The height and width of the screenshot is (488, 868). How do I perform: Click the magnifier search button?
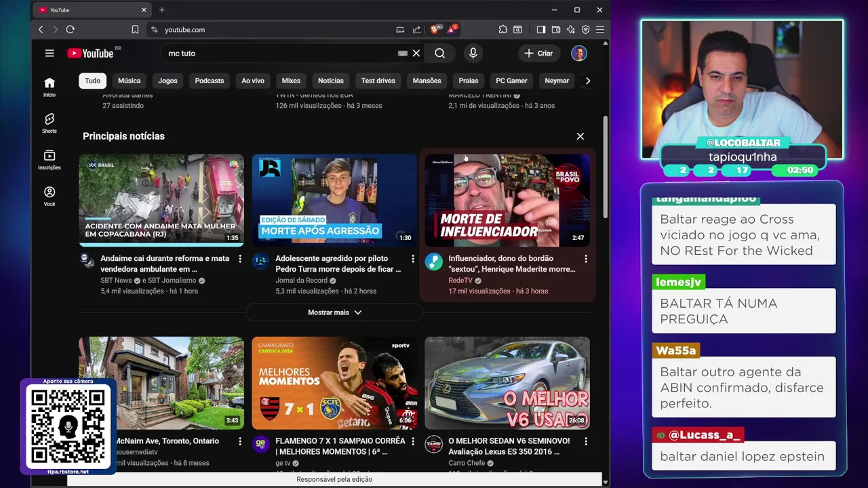click(x=440, y=53)
